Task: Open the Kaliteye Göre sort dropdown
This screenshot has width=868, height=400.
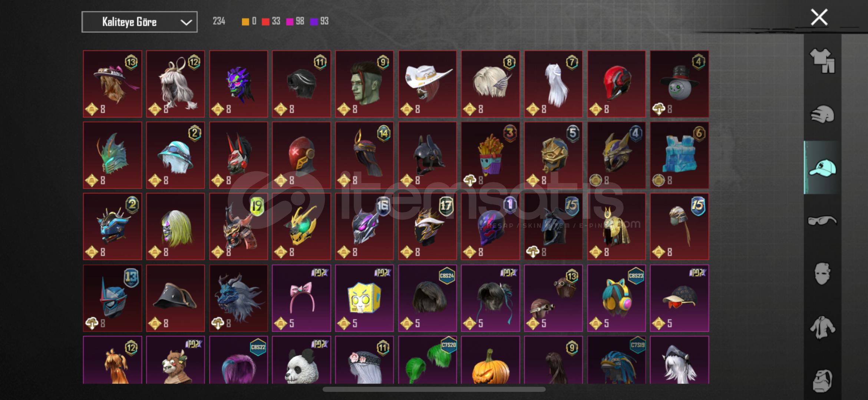Action: coord(139,22)
